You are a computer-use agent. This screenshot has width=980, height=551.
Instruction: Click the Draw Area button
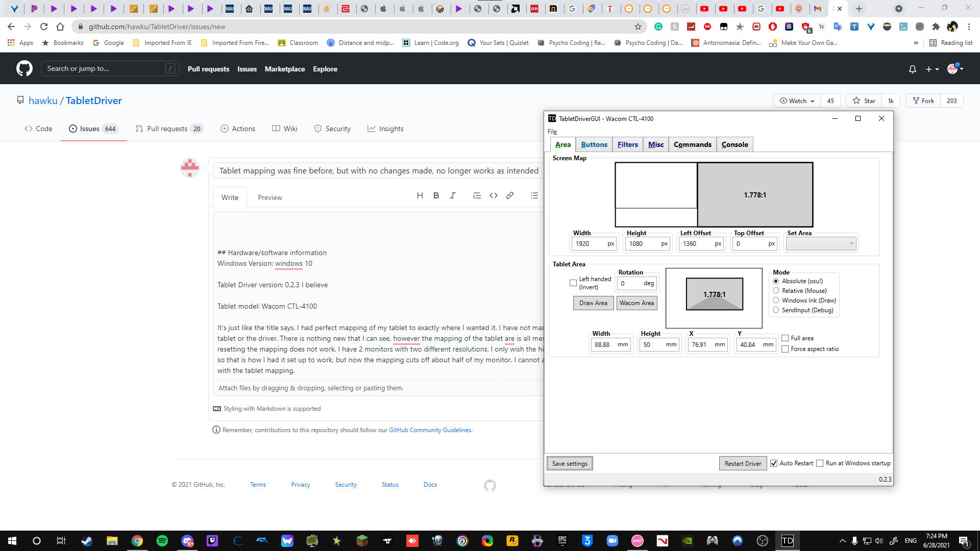(x=593, y=303)
